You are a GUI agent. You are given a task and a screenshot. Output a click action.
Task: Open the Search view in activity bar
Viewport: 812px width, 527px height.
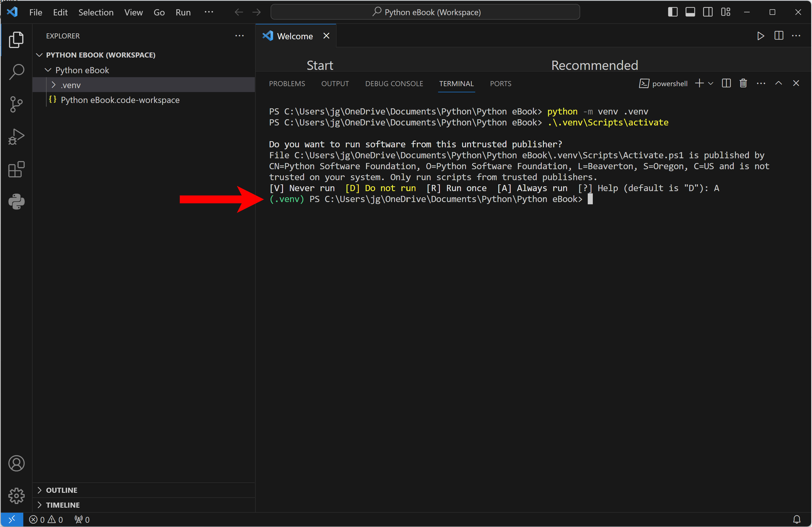click(x=16, y=72)
